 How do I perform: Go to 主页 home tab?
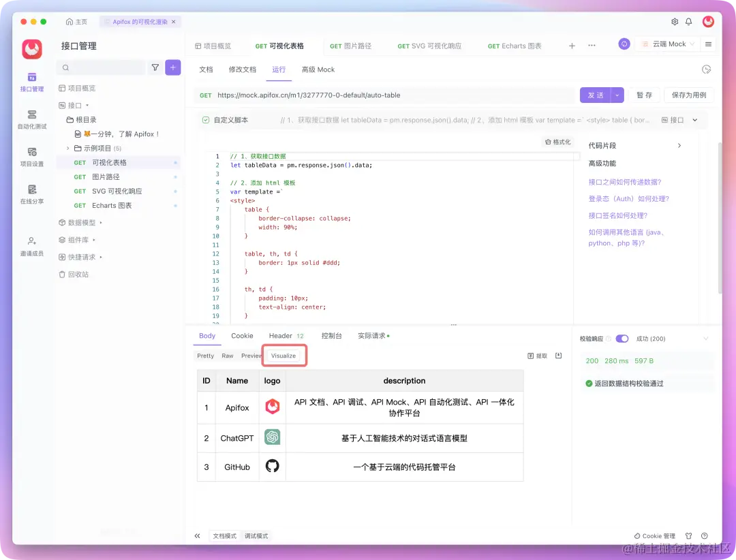pyautogui.click(x=76, y=22)
